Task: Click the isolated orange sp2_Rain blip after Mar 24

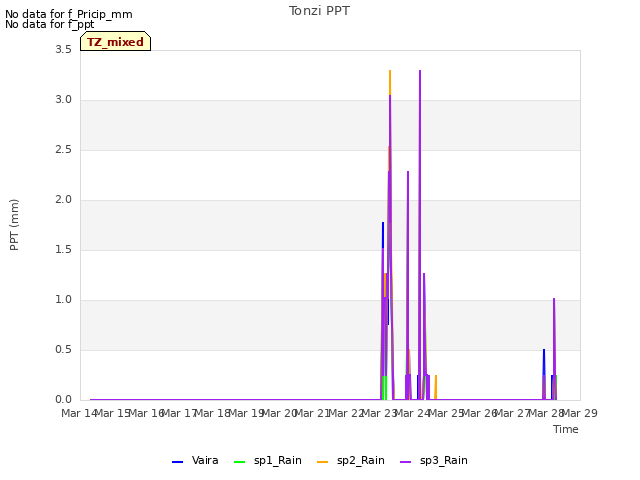Action: coord(436,387)
